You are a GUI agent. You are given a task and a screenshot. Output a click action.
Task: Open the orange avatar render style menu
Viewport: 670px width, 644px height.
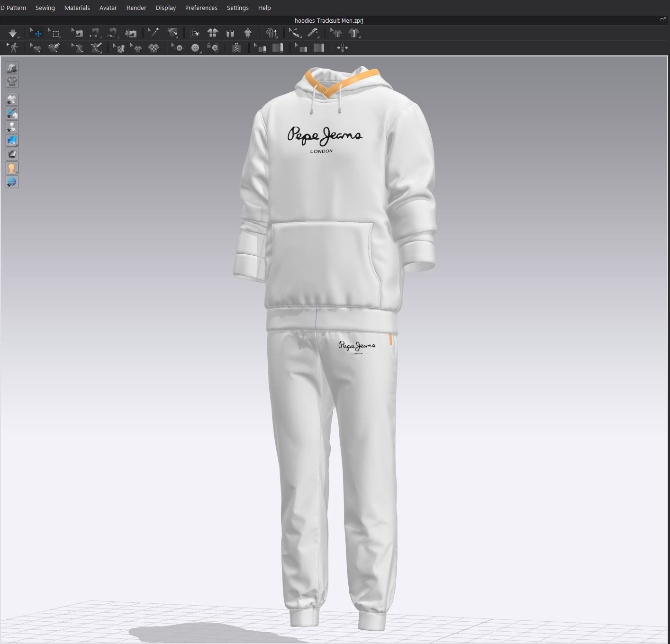point(12,168)
